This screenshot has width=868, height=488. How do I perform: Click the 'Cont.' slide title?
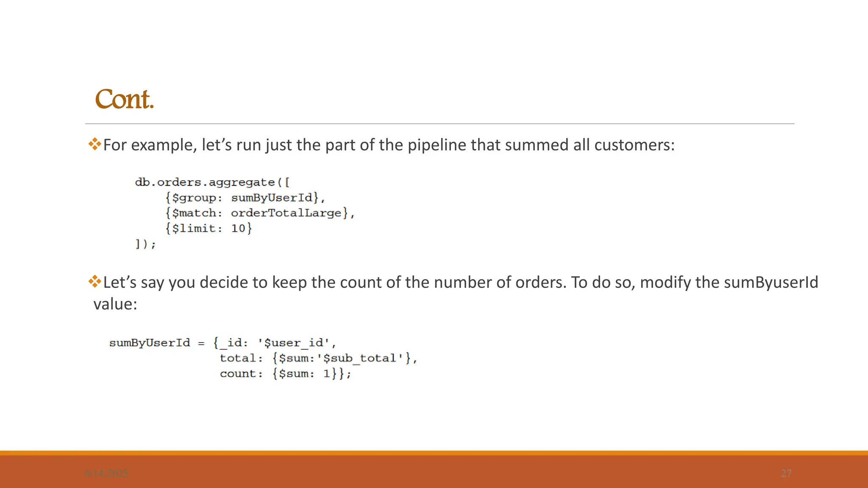(124, 99)
